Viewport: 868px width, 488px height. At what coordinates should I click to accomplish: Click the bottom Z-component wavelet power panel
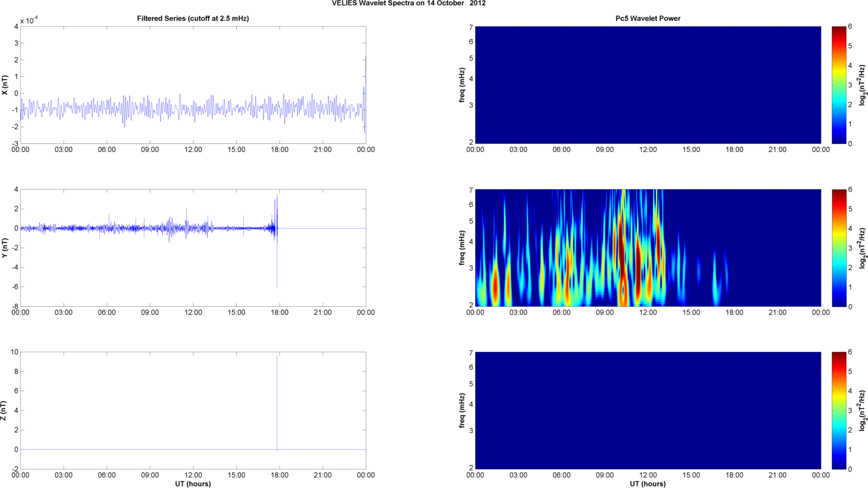pos(648,411)
